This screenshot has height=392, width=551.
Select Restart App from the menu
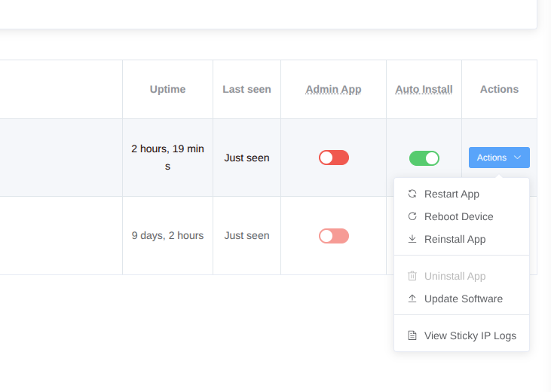[452, 194]
